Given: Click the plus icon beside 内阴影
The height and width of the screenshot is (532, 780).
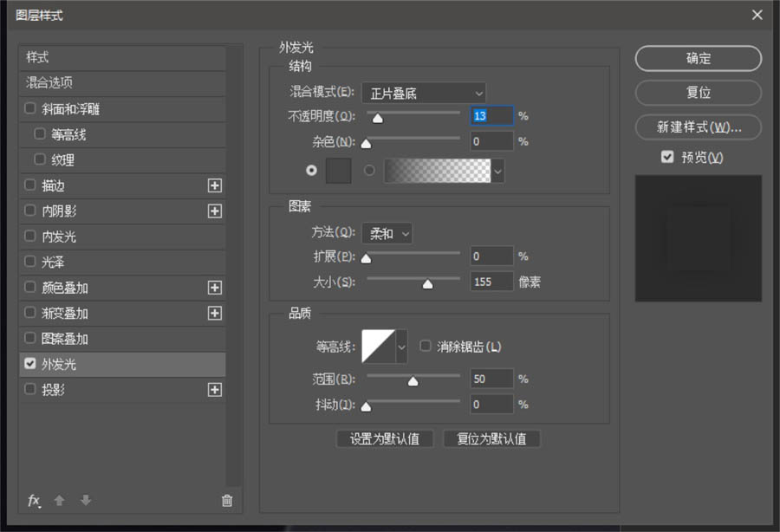Looking at the screenshot, I should tap(214, 211).
